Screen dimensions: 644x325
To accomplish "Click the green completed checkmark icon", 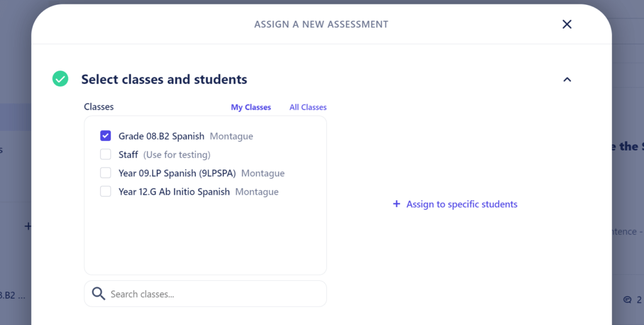I will pos(60,79).
